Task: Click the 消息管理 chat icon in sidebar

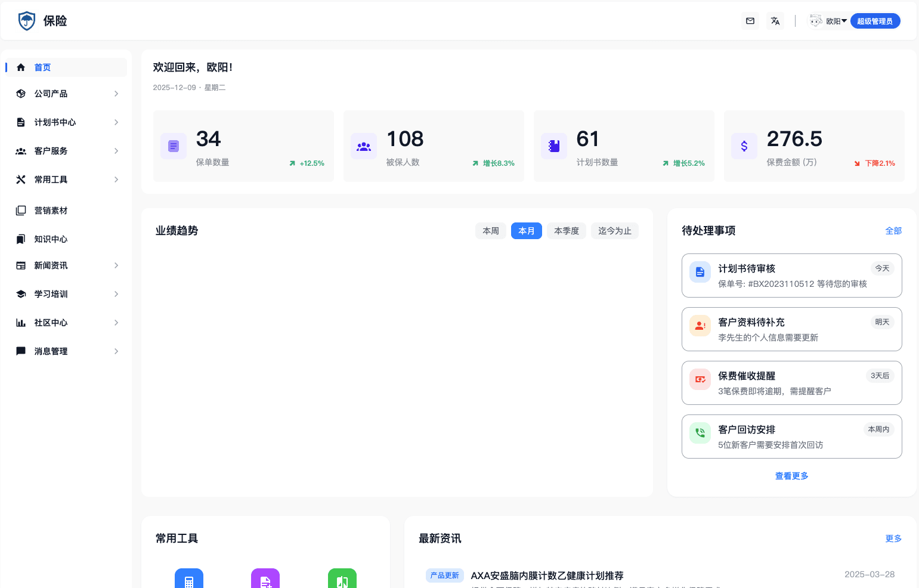Action: pyautogui.click(x=20, y=351)
